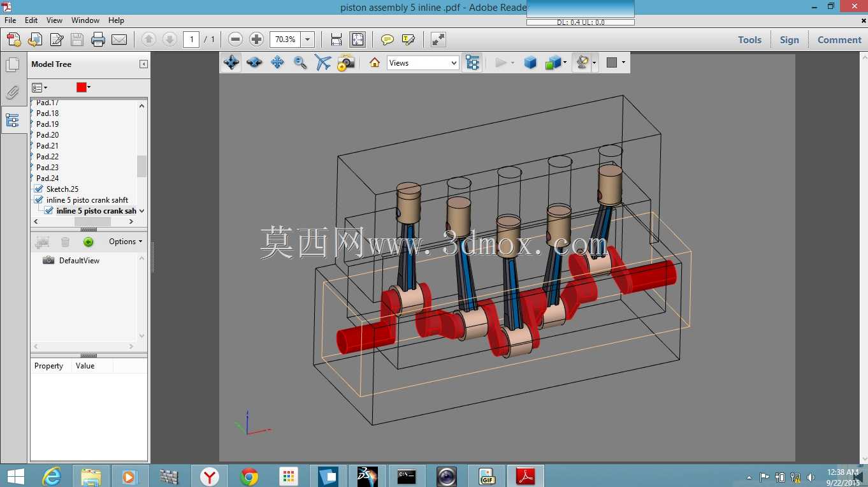Click the model render mode cubes icon
868x487 pixels.
pos(553,62)
